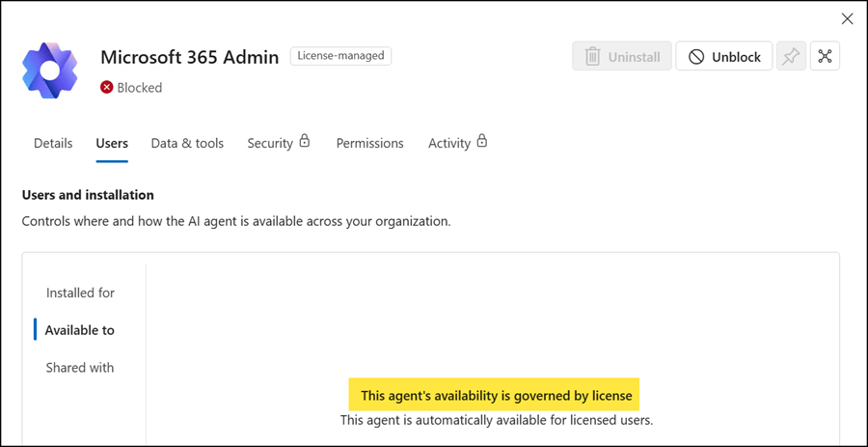Select the Users tab
This screenshot has width=868, height=447.
(112, 144)
